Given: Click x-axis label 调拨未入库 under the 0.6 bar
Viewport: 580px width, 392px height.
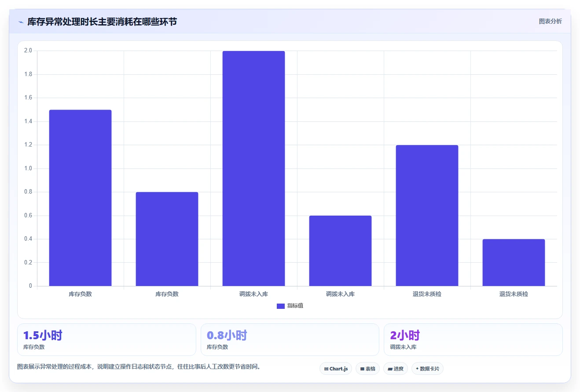Looking at the screenshot, I should (x=340, y=294).
